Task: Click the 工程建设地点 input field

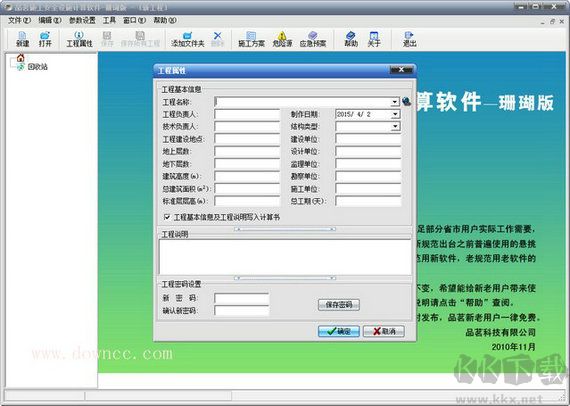Action: 247,139
